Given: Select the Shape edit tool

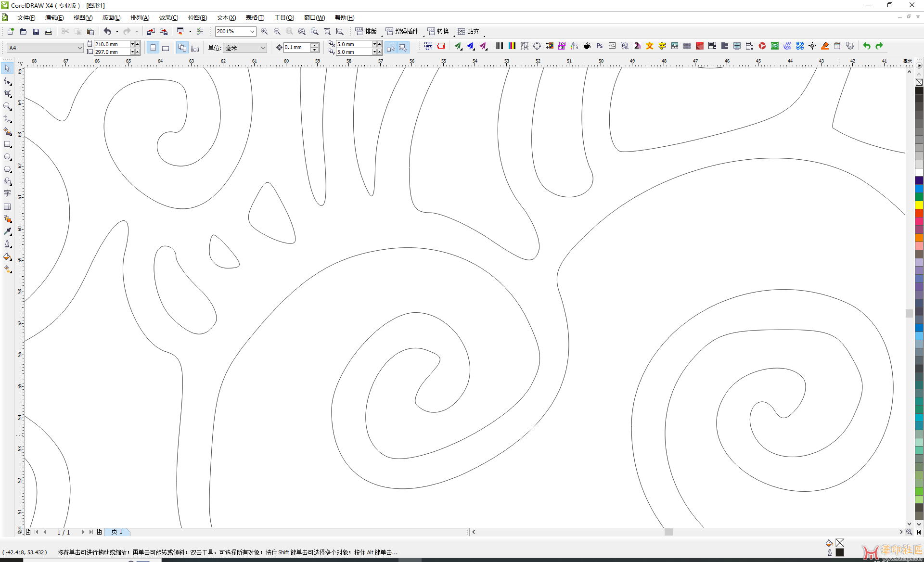Looking at the screenshot, I should pos(7,81).
